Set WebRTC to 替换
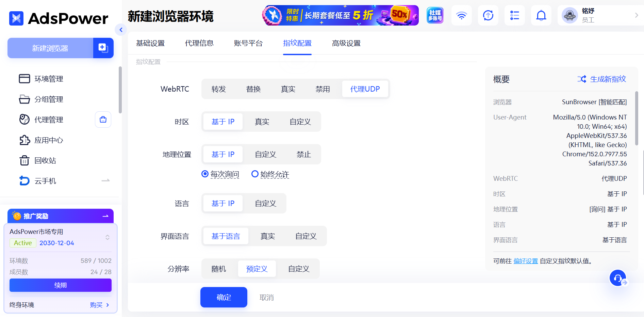 click(x=253, y=89)
